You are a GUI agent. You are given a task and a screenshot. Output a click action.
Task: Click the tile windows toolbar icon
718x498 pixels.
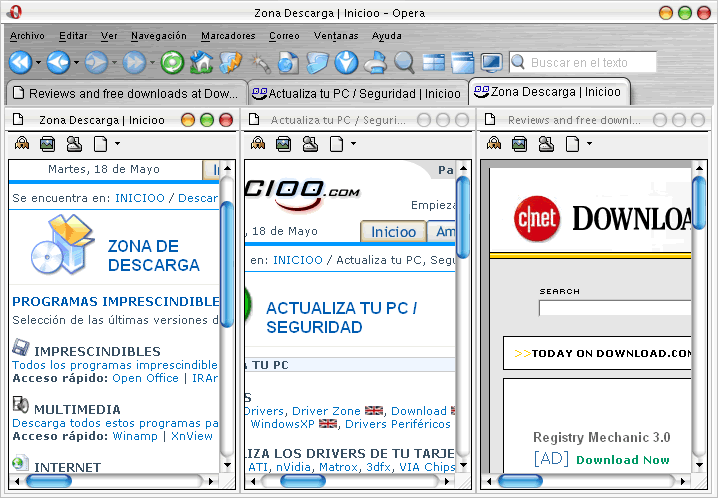[x=434, y=62]
